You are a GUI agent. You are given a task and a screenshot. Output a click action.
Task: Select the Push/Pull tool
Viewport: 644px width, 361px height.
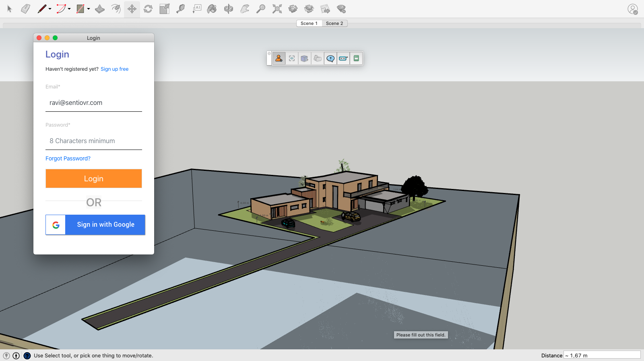click(x=100, y=9)
